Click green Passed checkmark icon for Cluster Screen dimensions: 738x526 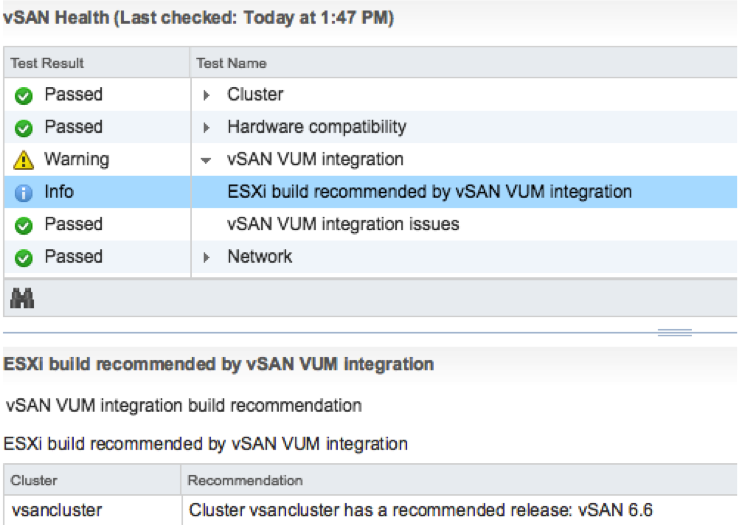[24, 96]
